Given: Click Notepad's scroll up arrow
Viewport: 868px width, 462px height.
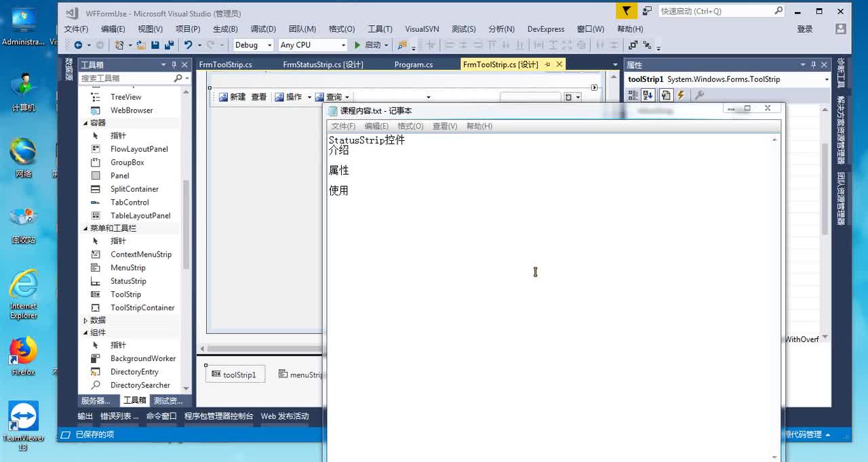Looking at the screenshot, I should (774, 140).
